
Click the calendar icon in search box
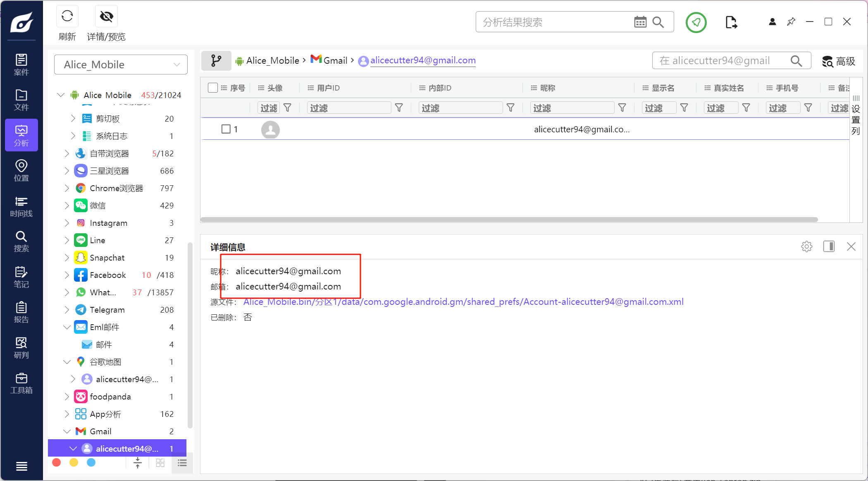[640, 22]
